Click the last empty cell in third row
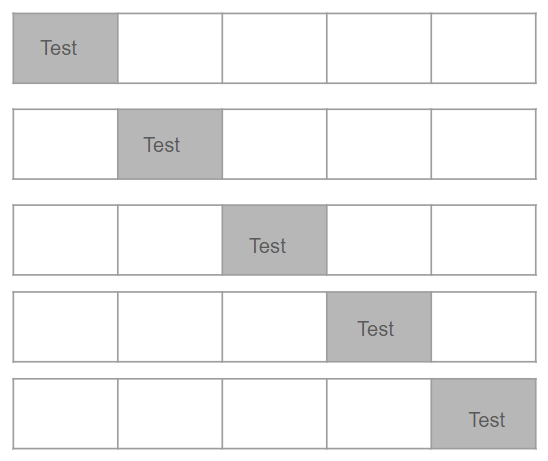The width and height of the screenshot is (548, 461). pos(484,240)
